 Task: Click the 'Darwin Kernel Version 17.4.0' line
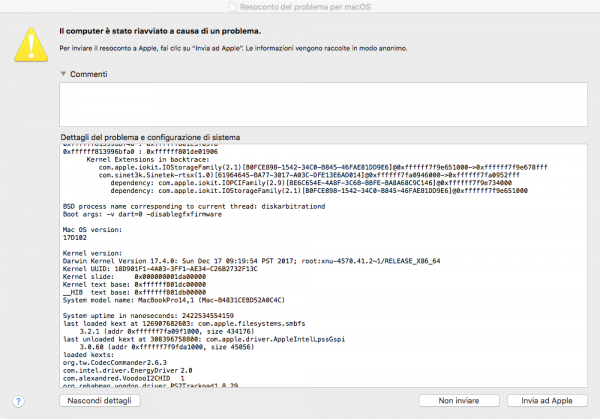coord(251,261)
